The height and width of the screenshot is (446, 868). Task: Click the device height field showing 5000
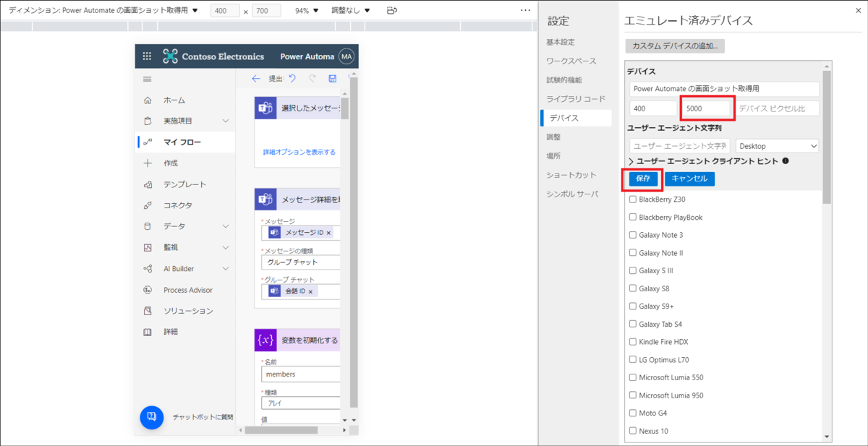tap(707, 108)
